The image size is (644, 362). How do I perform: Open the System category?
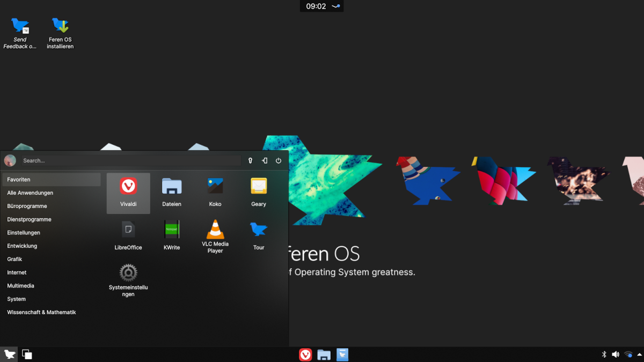click(x=51, y=299)
